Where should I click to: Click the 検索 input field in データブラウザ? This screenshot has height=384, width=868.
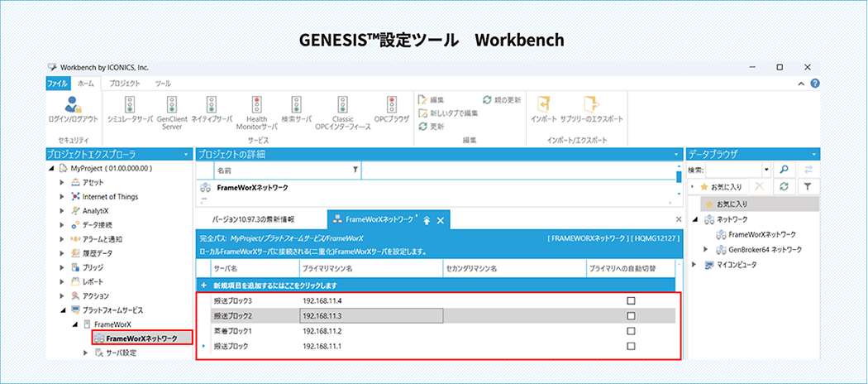click(733, 169)
